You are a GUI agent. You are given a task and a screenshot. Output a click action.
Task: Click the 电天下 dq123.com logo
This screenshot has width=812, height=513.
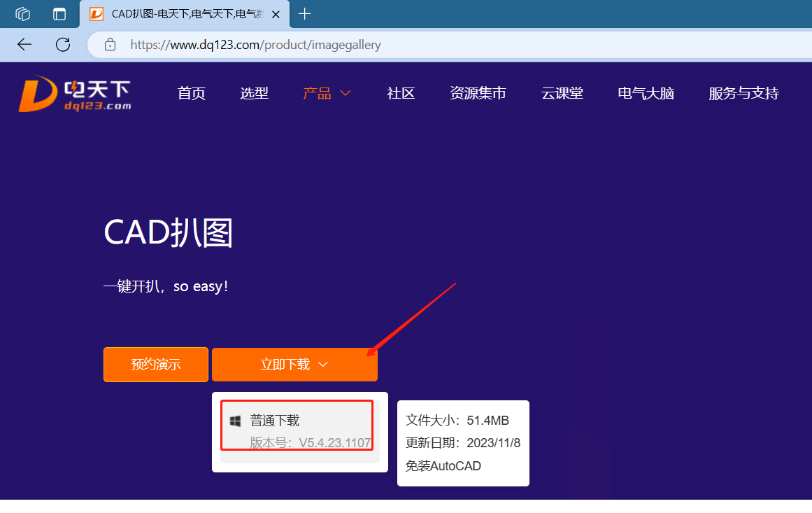(75, 94)
